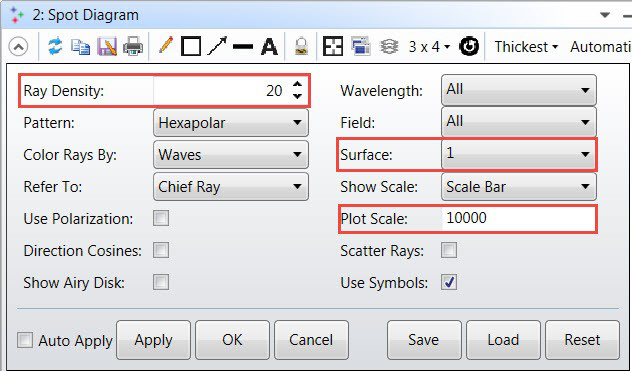Check the Show Airy Disk option
This screenshot has width=632, height=371.
161,282
